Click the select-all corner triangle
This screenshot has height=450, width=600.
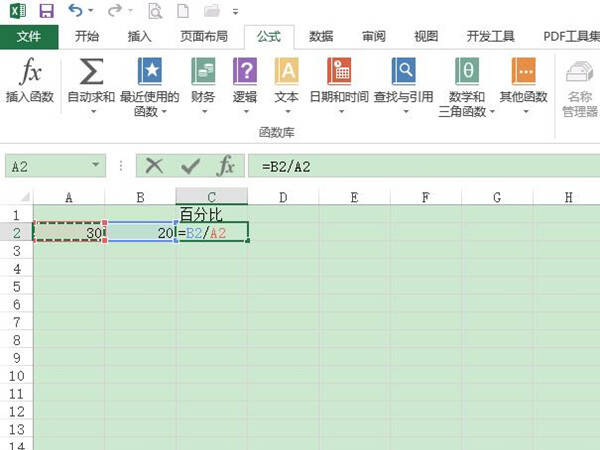[25, 197]
